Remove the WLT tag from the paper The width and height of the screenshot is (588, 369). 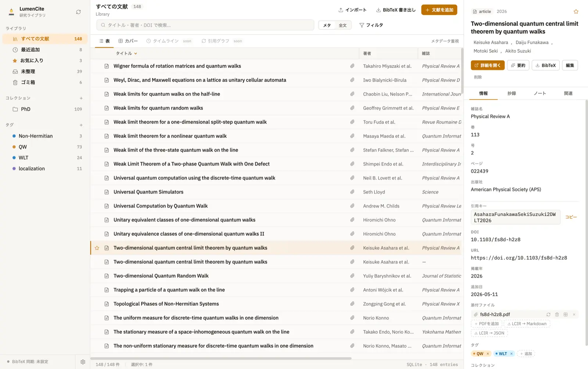pos(511,354)
